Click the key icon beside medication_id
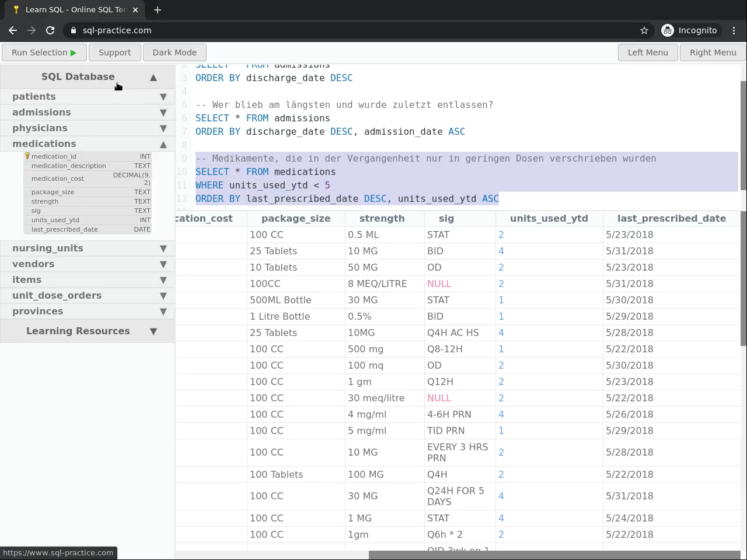The image size is (747, 560). [27, 156]
